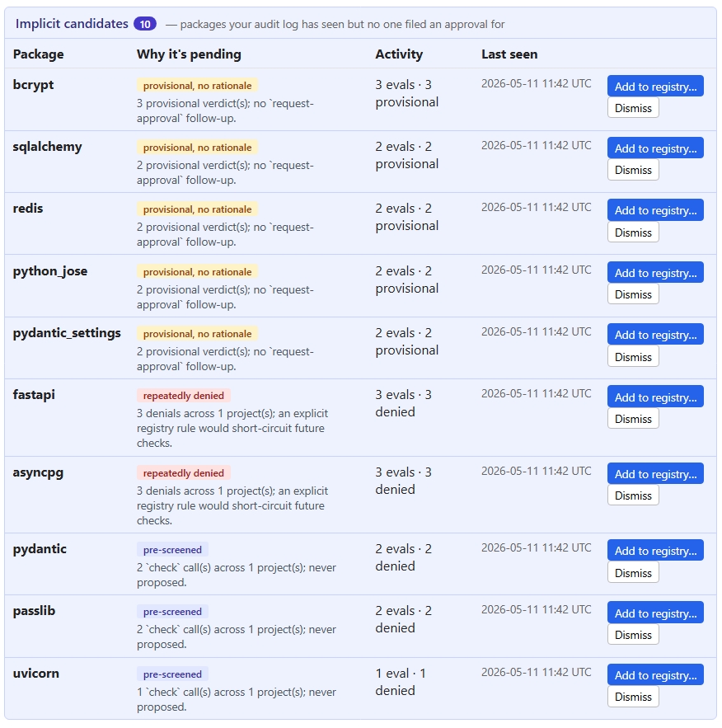
Task: Dismiss the passlib candidate
Action: pos(633,634)
